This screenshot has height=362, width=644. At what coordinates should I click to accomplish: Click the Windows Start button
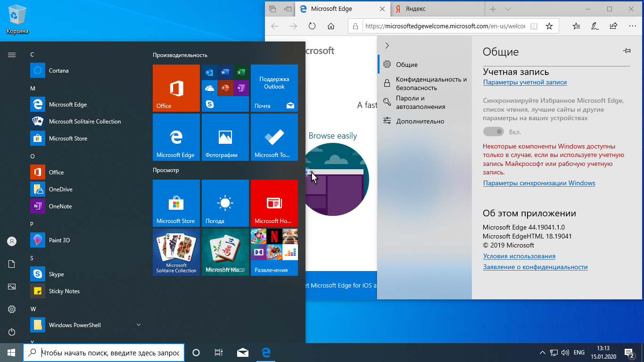(x=11, y=353)
